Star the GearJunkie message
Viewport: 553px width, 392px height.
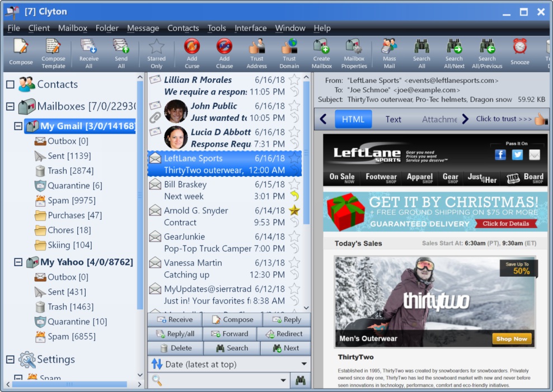(294, 237)
